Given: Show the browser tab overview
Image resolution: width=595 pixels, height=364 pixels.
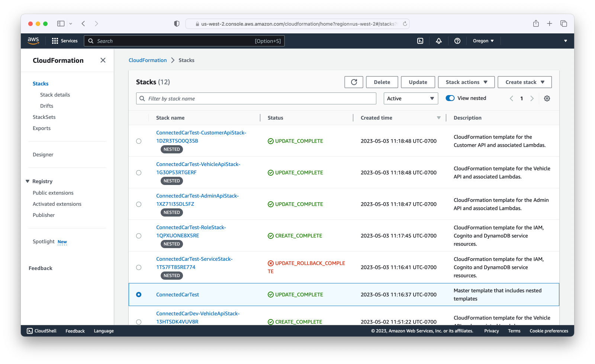Looking at the screenshot, I should click(564, 24).
